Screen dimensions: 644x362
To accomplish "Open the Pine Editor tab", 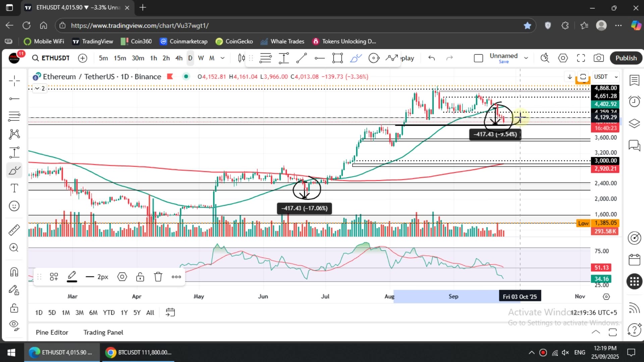I will [52, 332].
